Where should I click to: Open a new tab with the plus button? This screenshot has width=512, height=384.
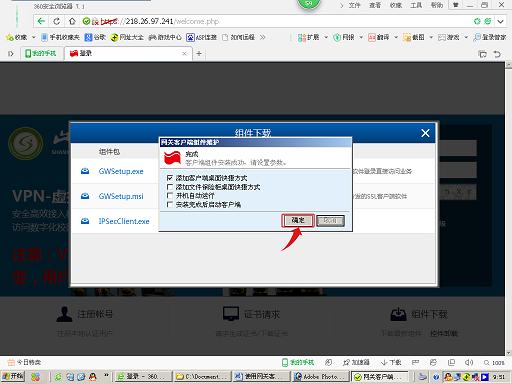(199, 53)
